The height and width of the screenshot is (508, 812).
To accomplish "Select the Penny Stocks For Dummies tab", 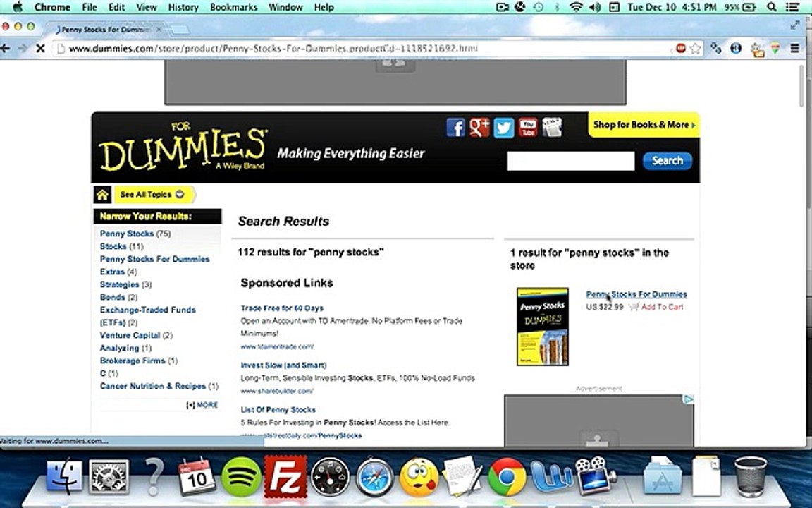I will coord(106,30).
